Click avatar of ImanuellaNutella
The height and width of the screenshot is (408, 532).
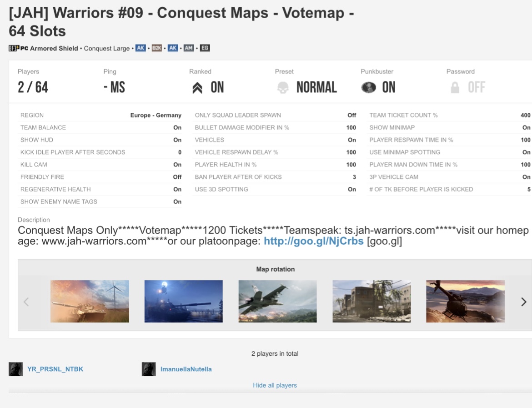tap(149, 369)
